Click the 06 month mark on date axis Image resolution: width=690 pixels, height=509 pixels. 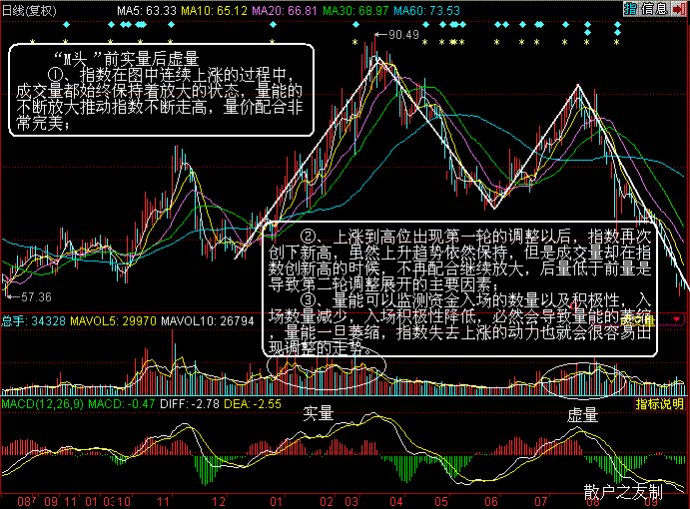point(491,502)
